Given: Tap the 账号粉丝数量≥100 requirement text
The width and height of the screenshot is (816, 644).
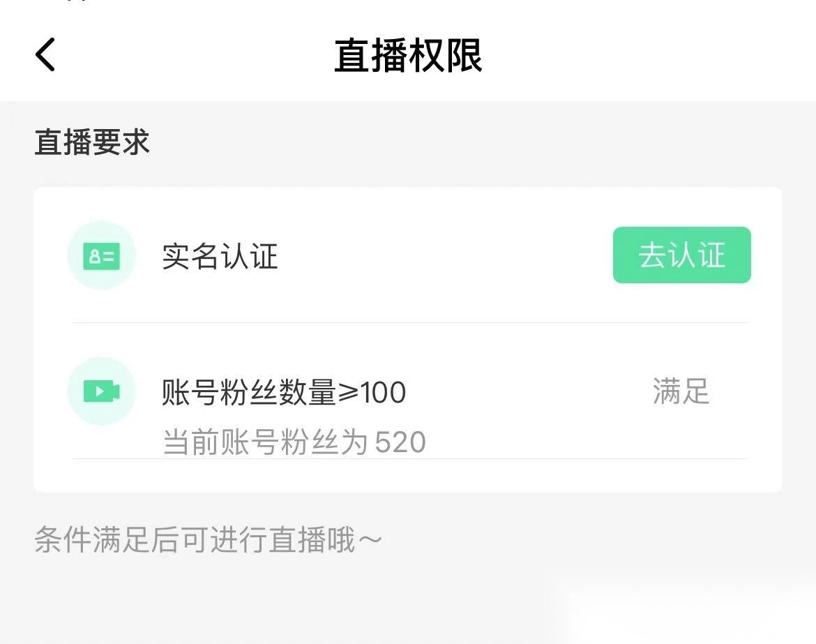Looking at the screenshot, I should (x=283, y=393).
